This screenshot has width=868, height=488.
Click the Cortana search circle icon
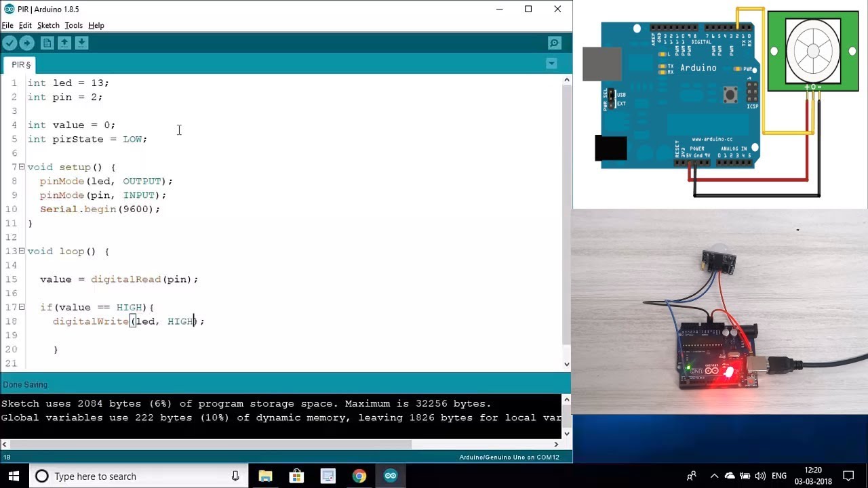click(x=42, y=476)
